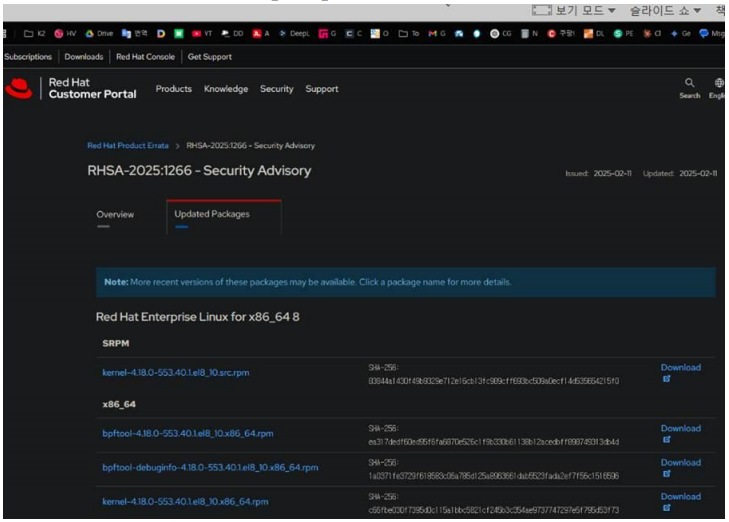This screenshot has width=729, height=522.
Task: Open the Security navigation menu
Action: [277, 89]
